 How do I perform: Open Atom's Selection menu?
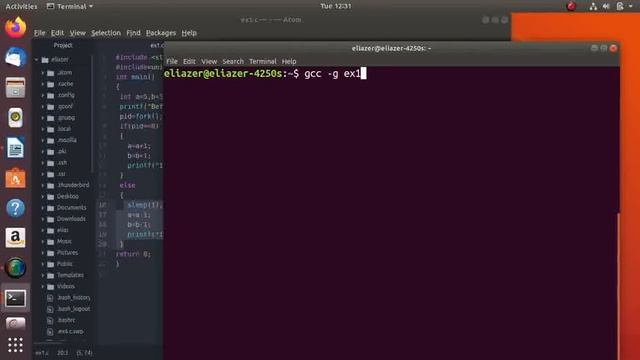[x=106, y=33]
